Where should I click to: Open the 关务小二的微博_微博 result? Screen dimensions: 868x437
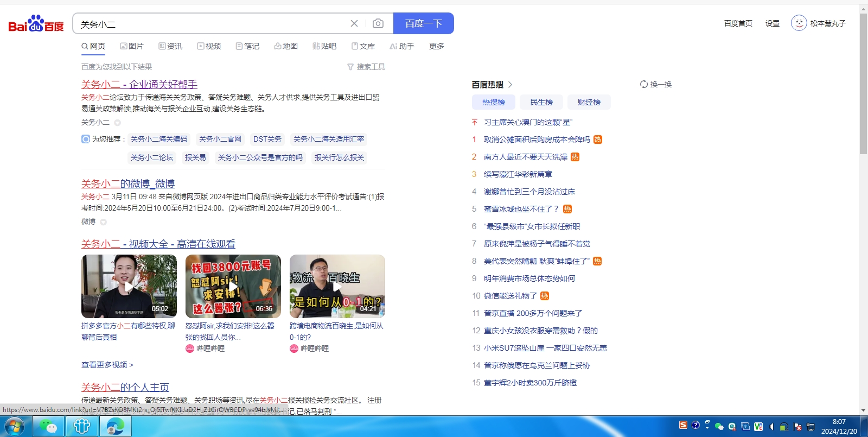click(128, 183)
